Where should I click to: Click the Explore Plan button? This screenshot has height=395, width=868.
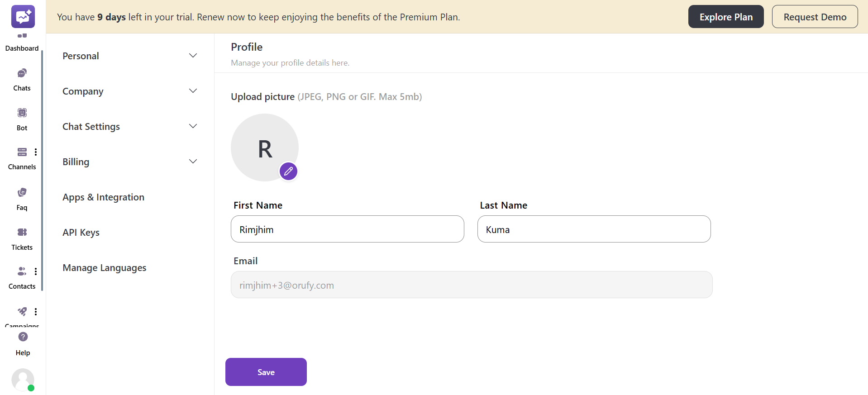[725, 17]
